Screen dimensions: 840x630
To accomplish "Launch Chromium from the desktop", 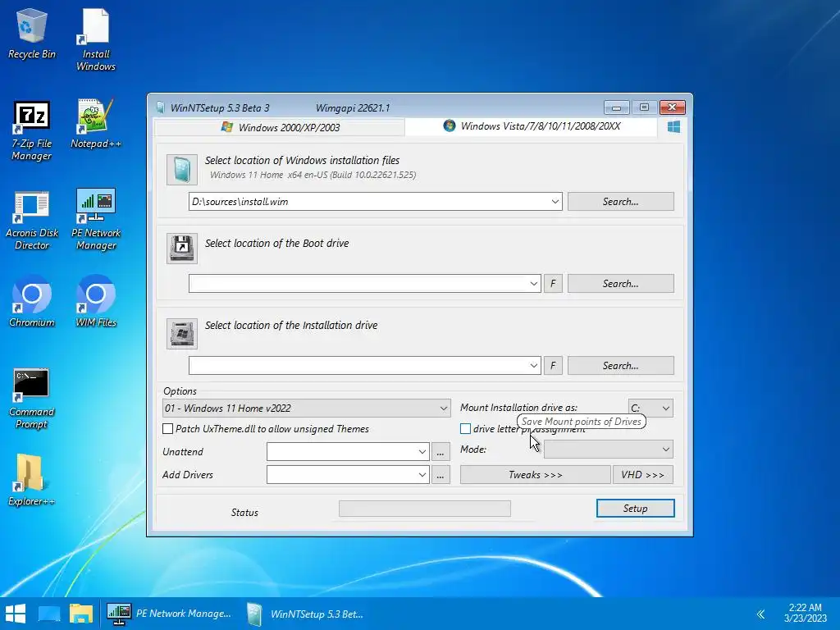I will click(x=32, y=301).
